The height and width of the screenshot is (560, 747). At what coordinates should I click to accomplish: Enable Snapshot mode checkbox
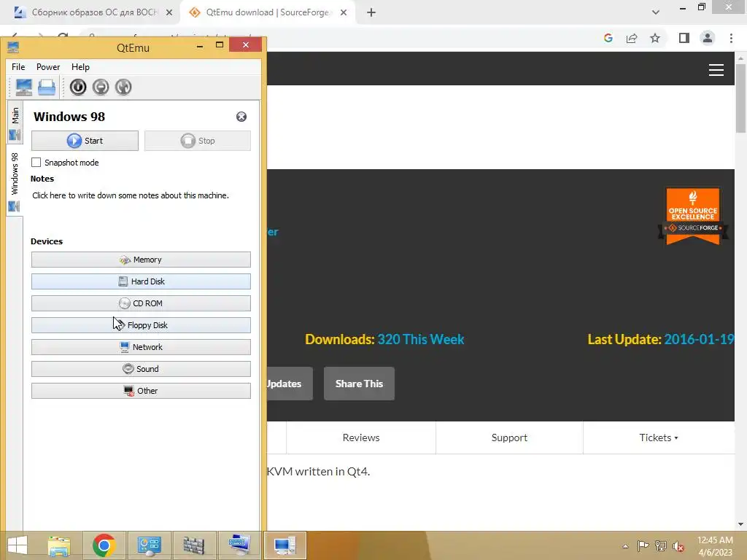[36, 163]
